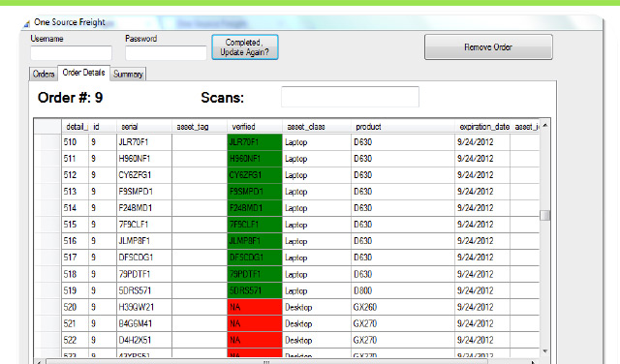Click the Completed, Update Again? button

pyautogui.click(x=245, y=47)
